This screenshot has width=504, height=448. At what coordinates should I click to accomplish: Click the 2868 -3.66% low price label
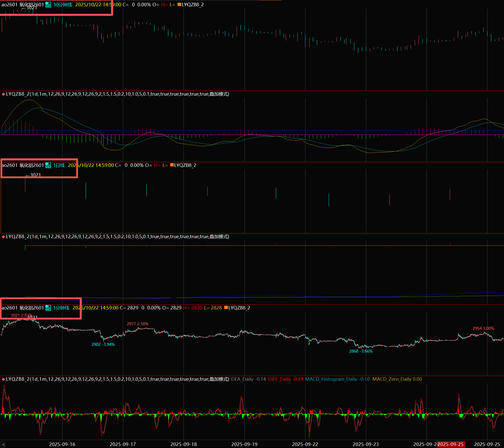click(x=361, y=351)
